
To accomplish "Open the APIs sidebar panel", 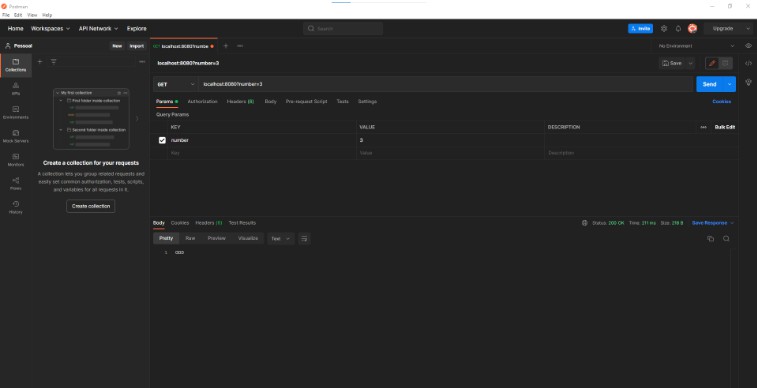I will (16, 89).
